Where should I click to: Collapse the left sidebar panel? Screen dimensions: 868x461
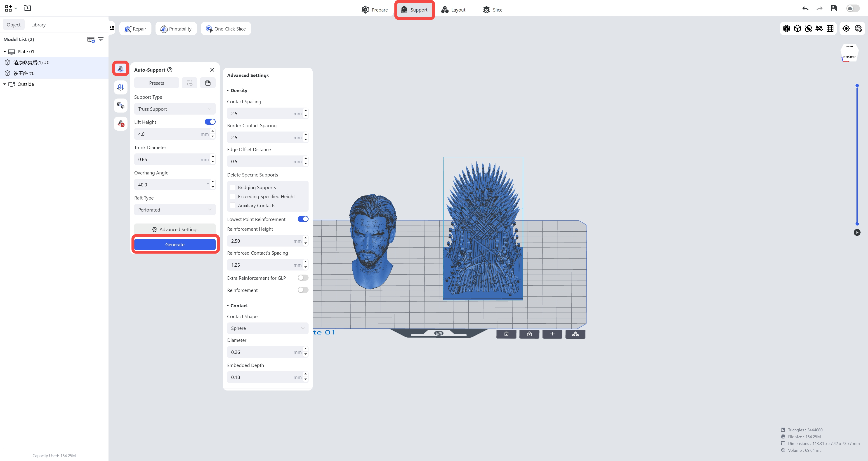[x=112, y=28]
